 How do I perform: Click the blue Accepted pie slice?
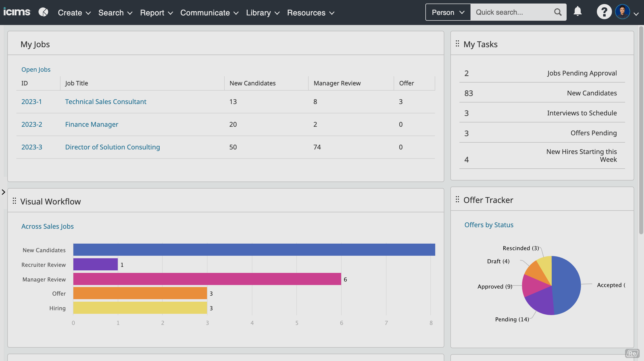pyautogui.click(x=567, y=285)
